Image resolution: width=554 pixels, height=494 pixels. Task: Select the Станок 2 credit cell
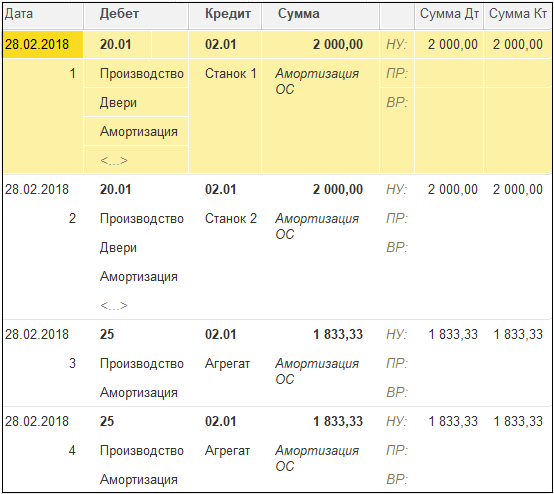(231, 218)
